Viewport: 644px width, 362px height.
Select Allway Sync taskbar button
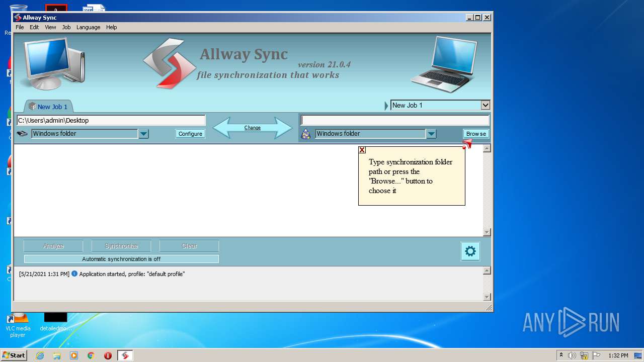[125, 355]
